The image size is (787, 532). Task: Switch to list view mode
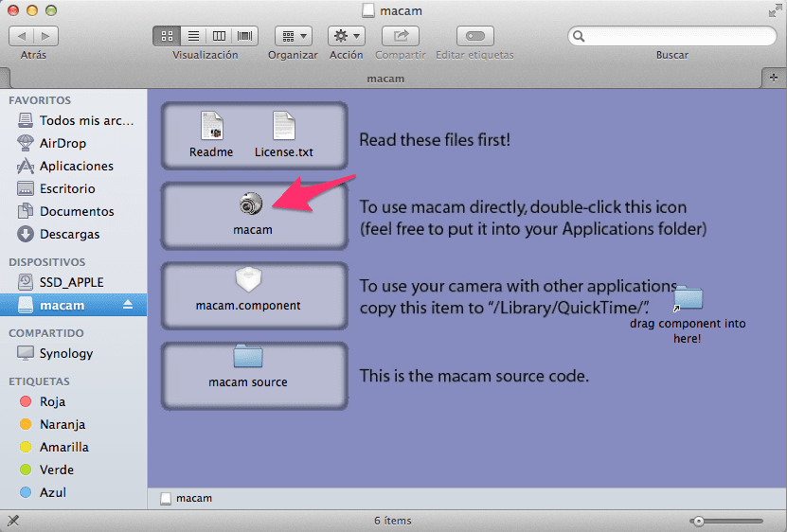[193, 36]
